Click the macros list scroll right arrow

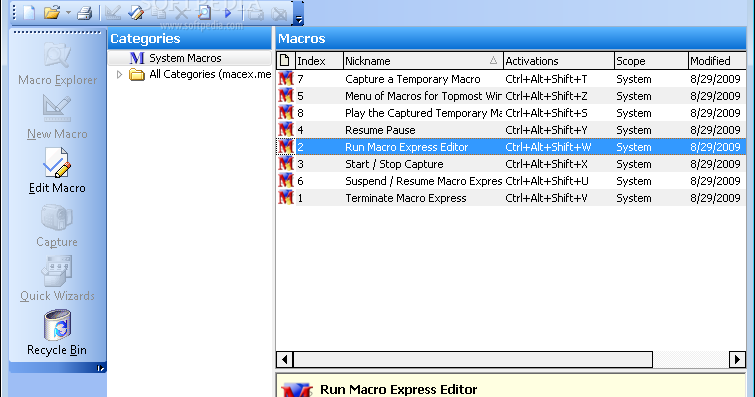click(x=737, y=359)
